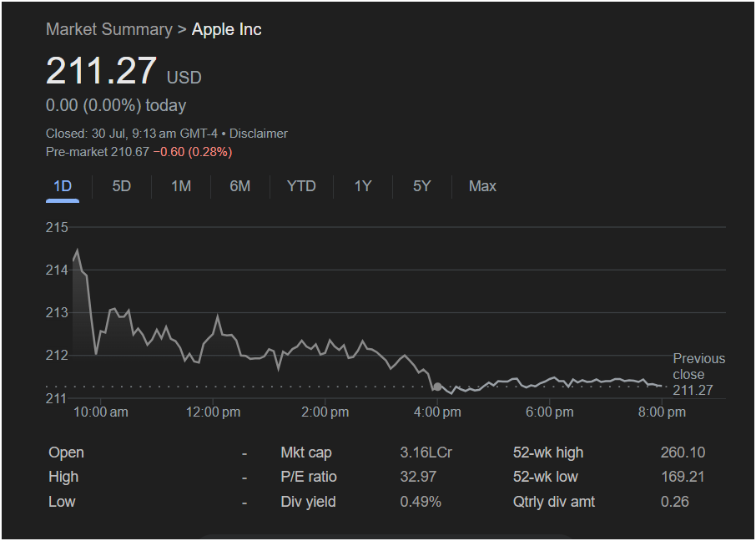Show the 6M chart range

(240, 186)
